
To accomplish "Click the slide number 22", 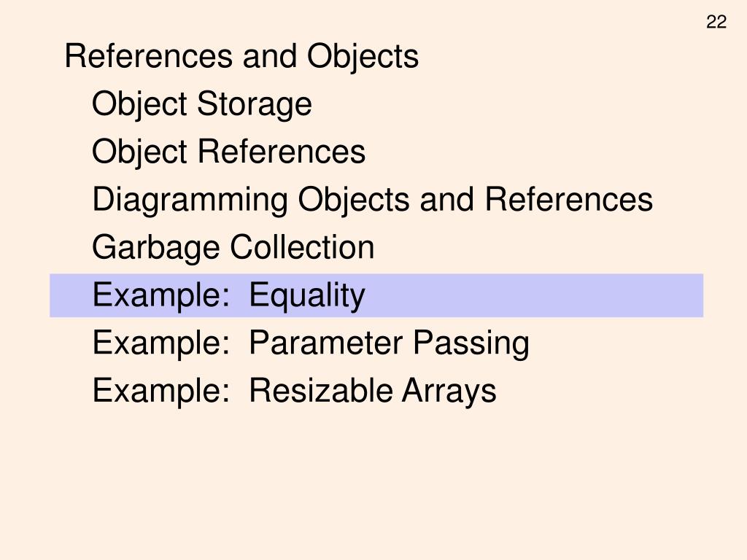I will (716, 22).
